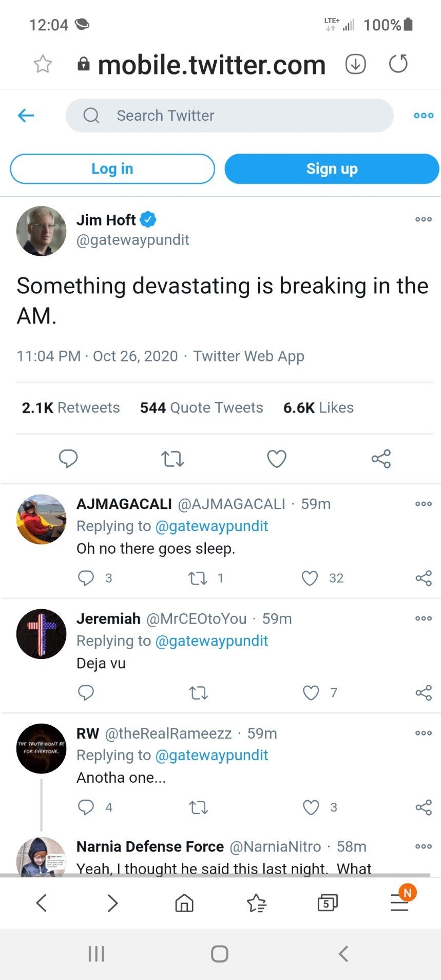Bookmark page with star icon in address bar
Image resolution: width=441 pixels, height=980 pixels.
tap(43, 64)
